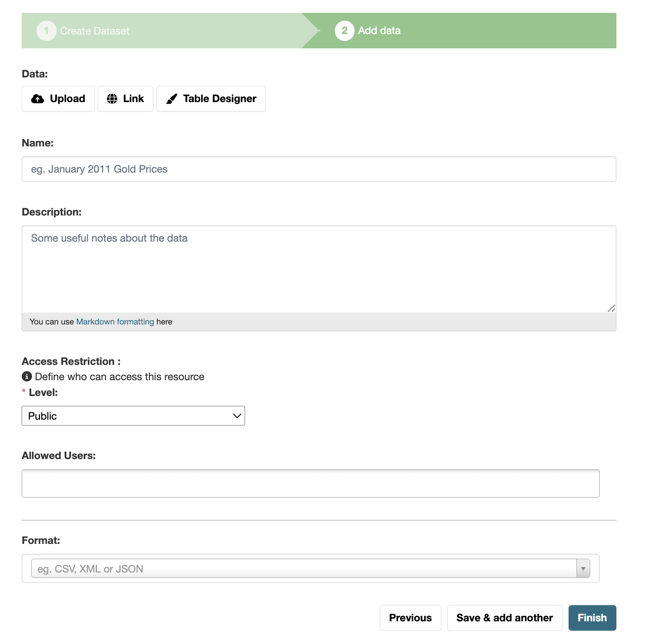Screen dimensions: 646x644
Task: Click Save & add another
Action: [x=504, y=618]
